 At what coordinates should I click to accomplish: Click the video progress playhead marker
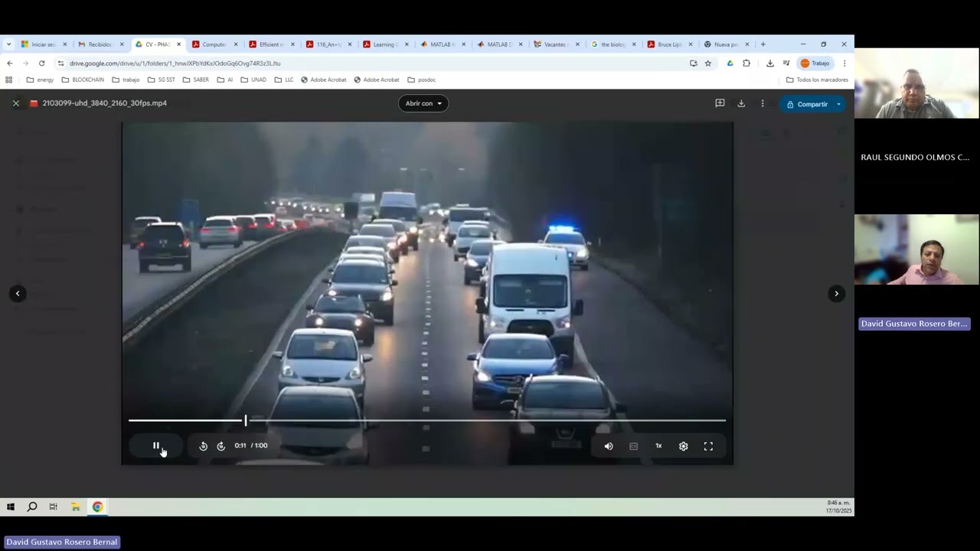tap(246, 420)
